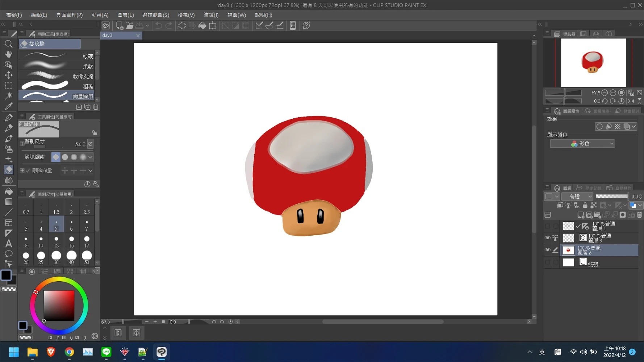
Task: Select the Eraser tool in the tool palette
Action: 9,170
